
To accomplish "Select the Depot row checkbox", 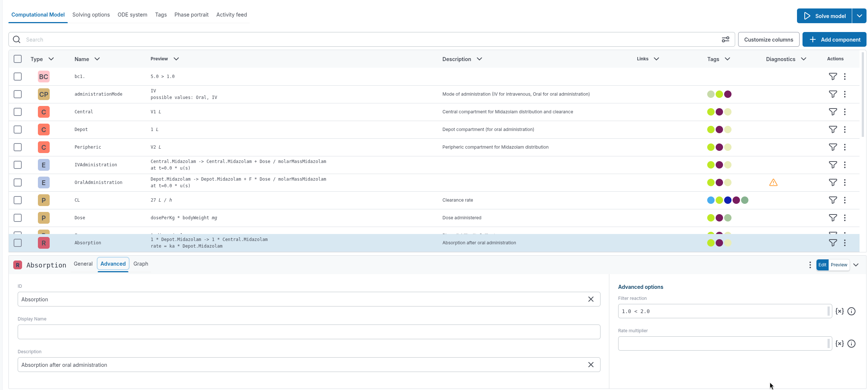I will [18, 130].
